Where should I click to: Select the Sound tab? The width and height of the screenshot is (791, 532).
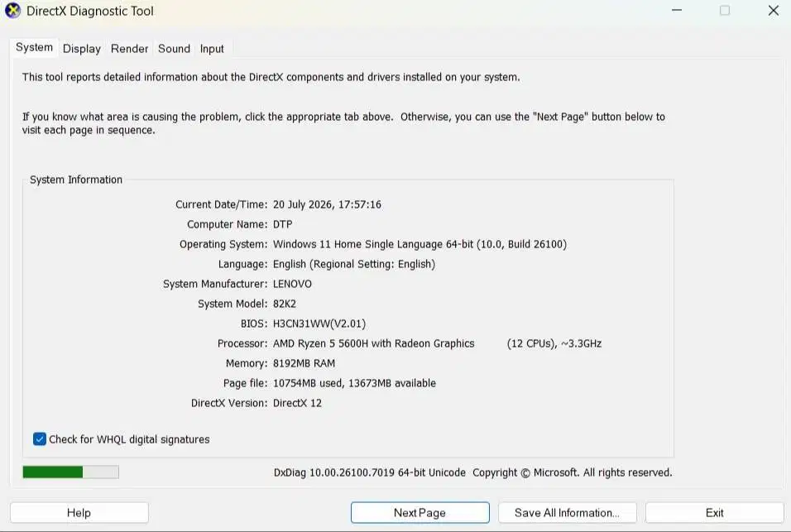[174, 49]
